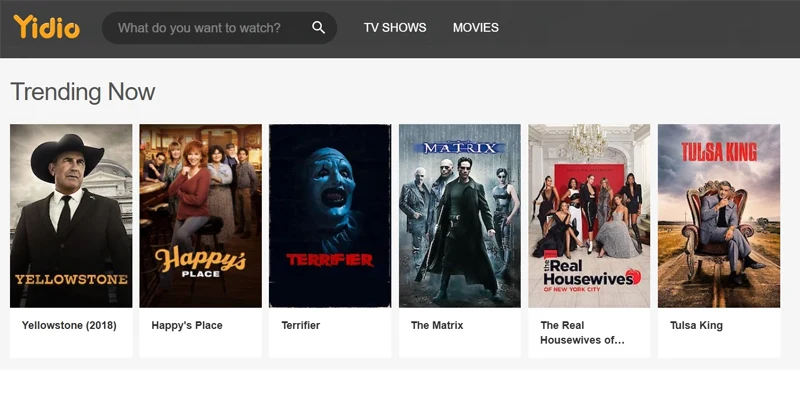Screen dimensions: 800x400
Task: Click the red TULSA KING poster title text
Action: tap(719, 152)
